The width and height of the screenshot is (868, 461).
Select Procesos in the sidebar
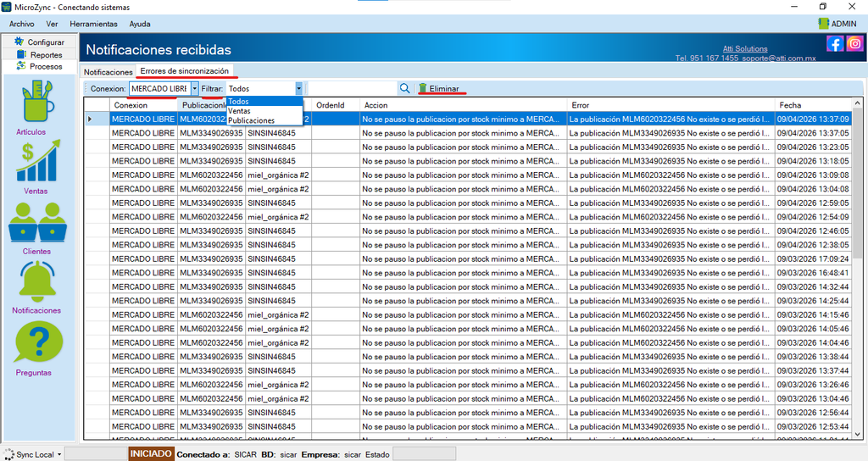point(40,66)
